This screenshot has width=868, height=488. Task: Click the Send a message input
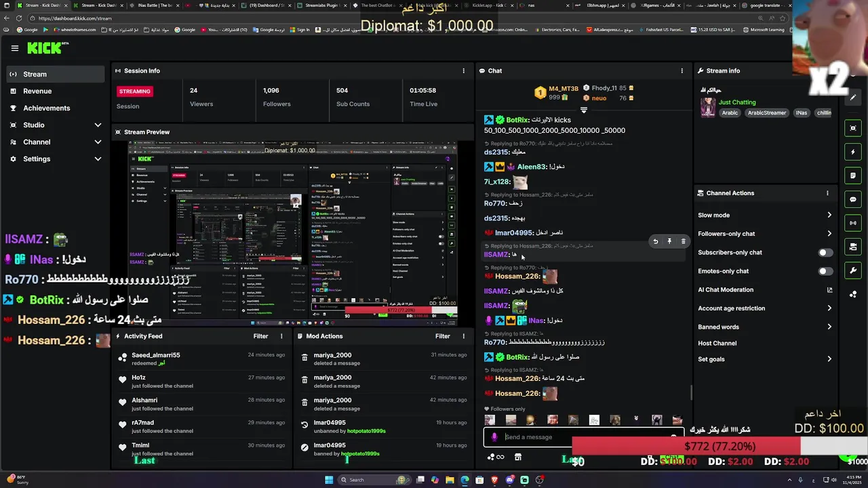tap(585, 437)
